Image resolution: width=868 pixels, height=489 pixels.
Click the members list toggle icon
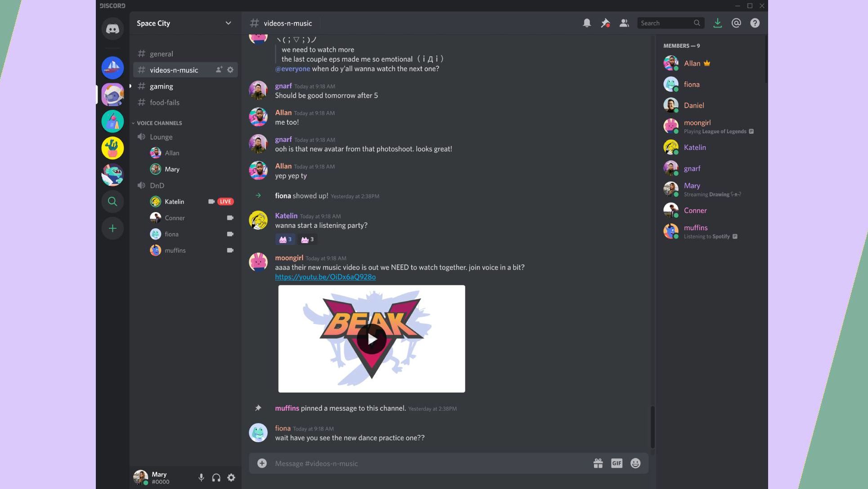(624, 23)
